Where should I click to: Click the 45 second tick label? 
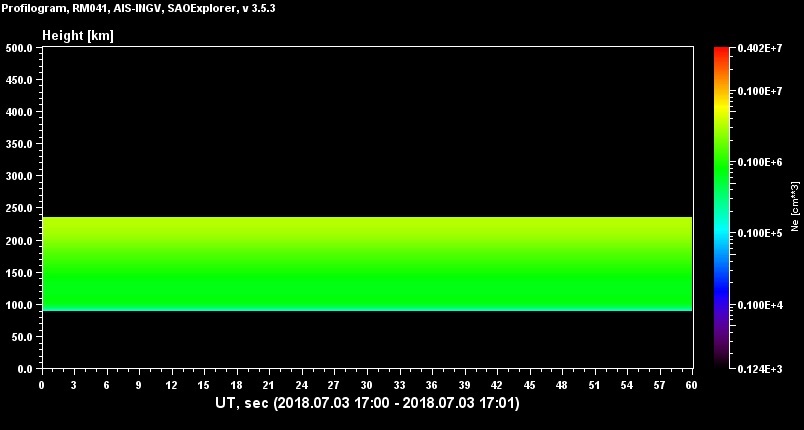pos(529,385)
